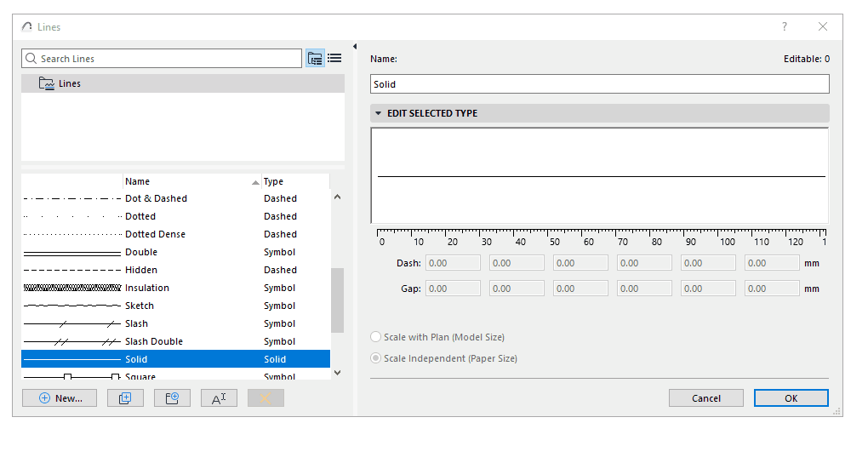This screenshot has height=463, width=868.
Task: Select the Dotted line row
Action: click(175, 216)
